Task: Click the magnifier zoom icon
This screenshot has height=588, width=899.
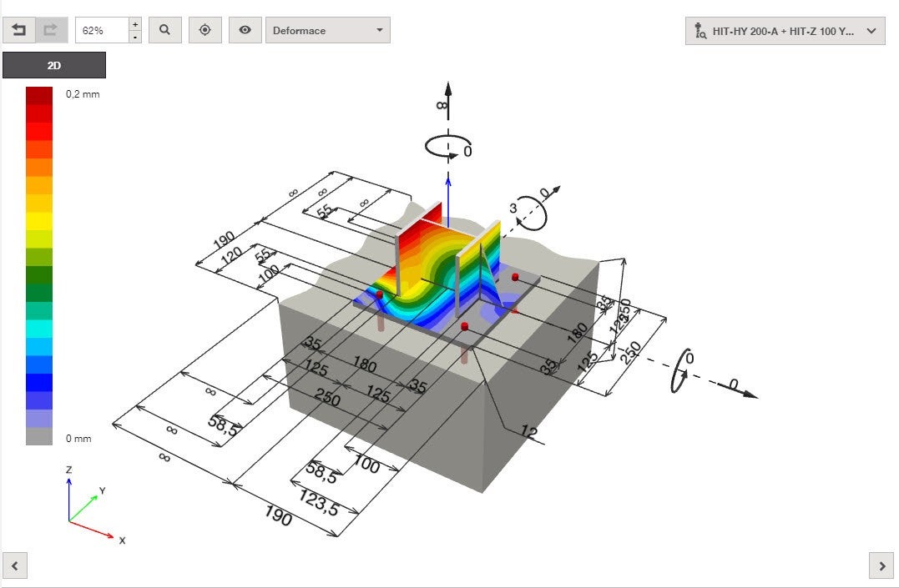Action: [165, 30]
